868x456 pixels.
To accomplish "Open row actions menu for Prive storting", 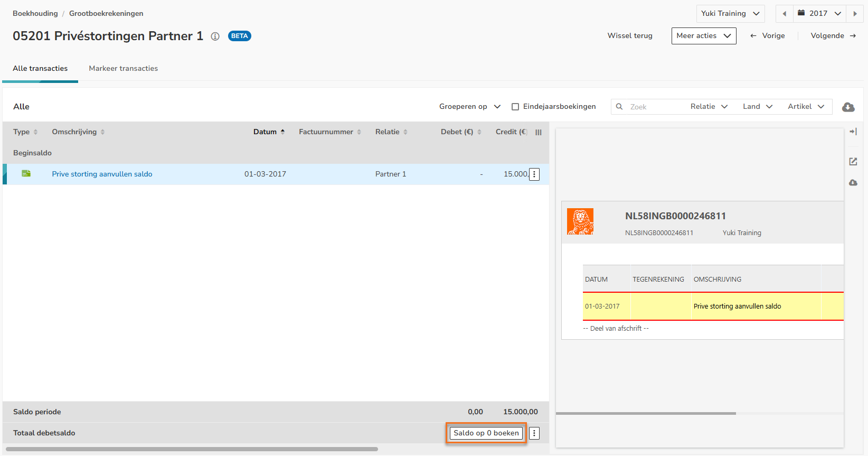I will pos(534,174).
